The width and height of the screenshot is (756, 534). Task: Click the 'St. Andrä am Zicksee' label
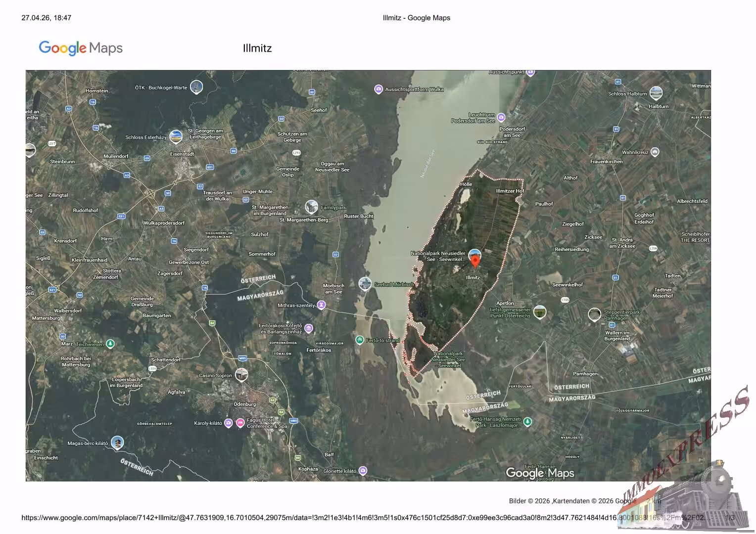click(622, 243)
